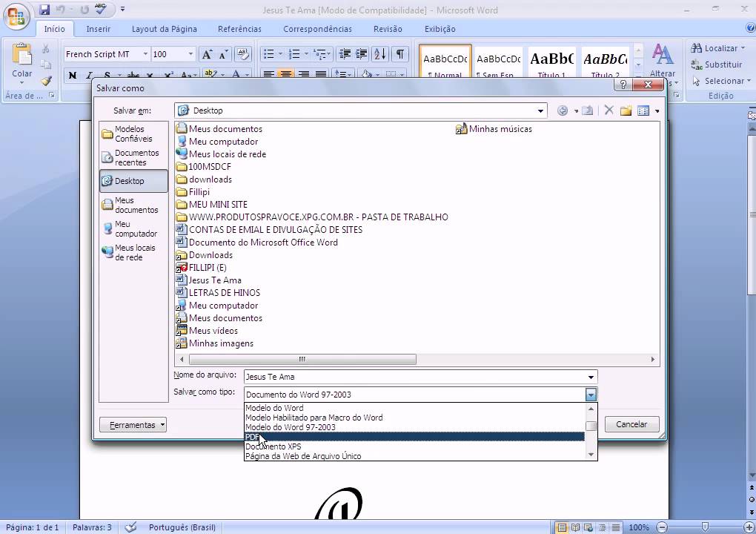
Task: Click the Alterar Estilos icon
Action: click(x=663, y=54)
